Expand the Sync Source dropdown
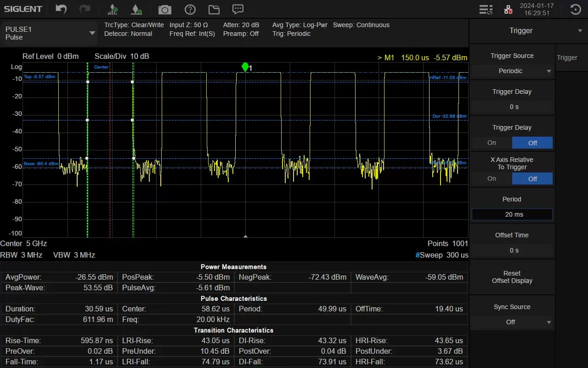This screenshot has width=588, height=368. tap(512, 322)
